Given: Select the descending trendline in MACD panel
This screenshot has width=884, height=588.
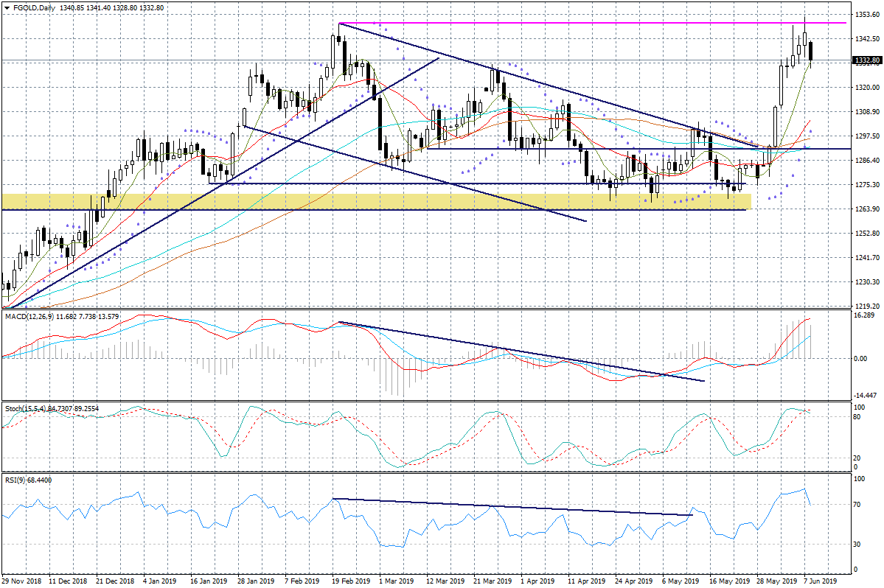Looking at the screenshot, I should tap(516, 351).
